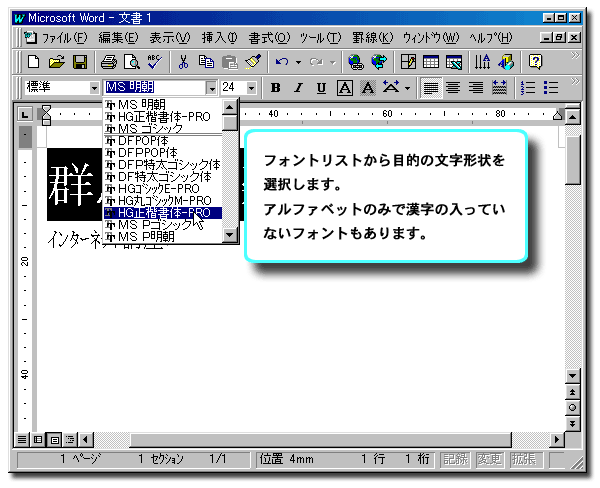Insert hyperlink globe icon

pos(355,62)
